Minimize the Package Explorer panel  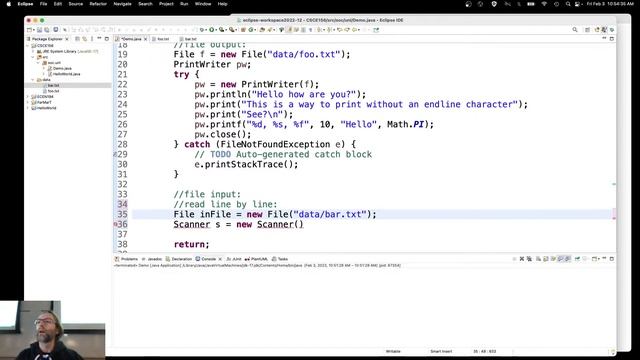pyautogui.click(x=99, y=38)
